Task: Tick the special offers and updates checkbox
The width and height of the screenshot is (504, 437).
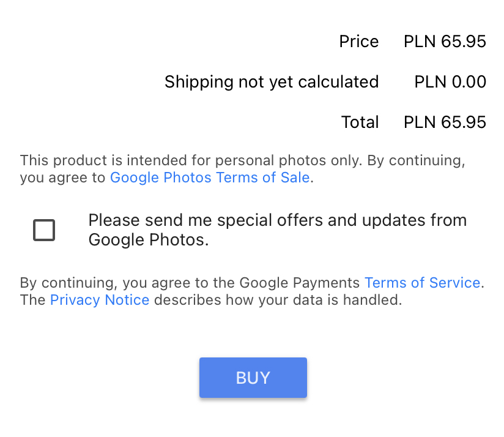Action: pyautogui.click(x=44, y=230)
